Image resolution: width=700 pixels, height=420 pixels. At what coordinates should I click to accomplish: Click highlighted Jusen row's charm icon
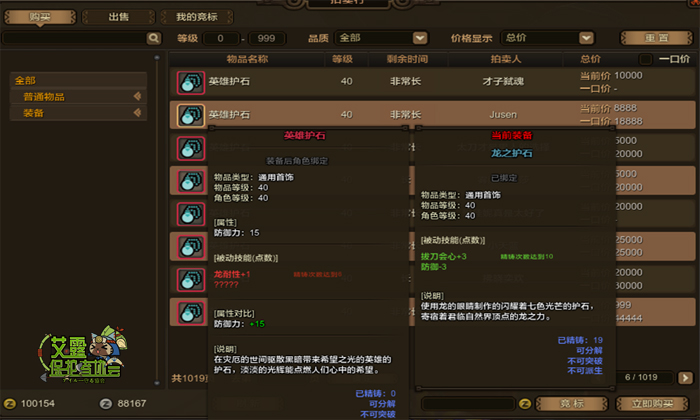pos(191,116)
